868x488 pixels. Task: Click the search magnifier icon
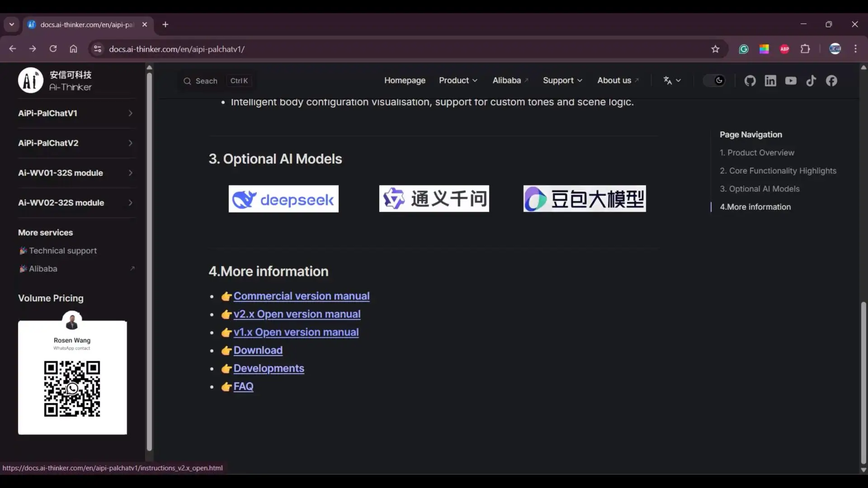click(x=187, y=81)
